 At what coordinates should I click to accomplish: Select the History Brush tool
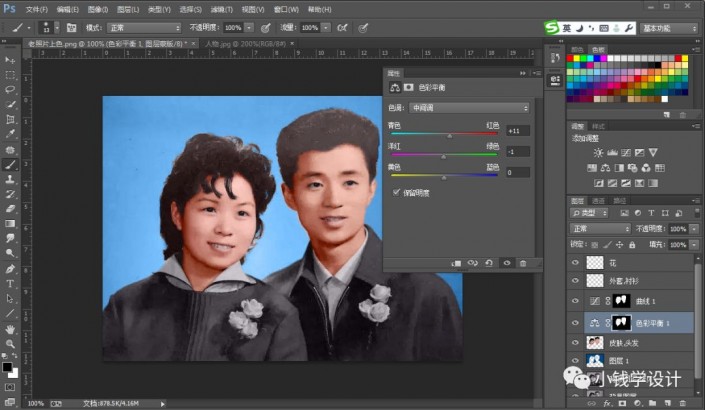[x=10, y=194]
